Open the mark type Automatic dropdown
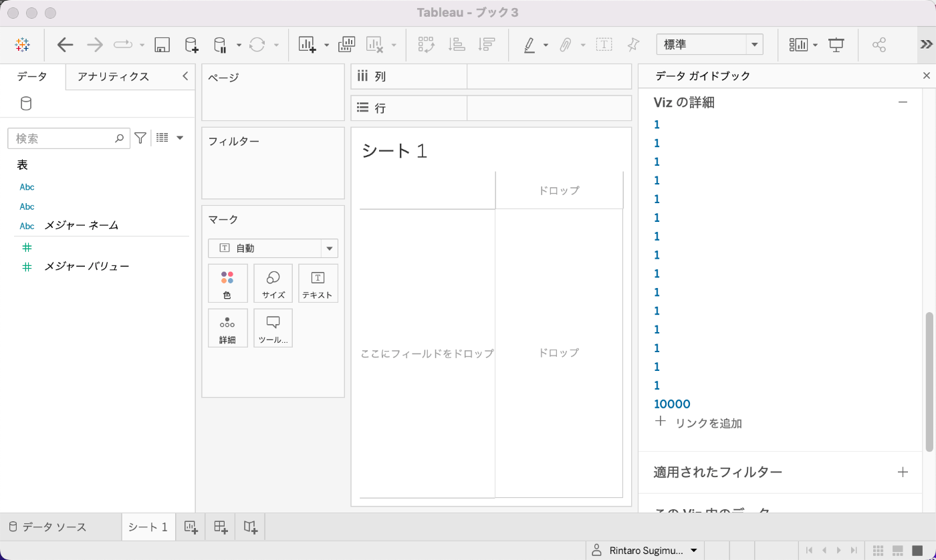The height and width of the screenshot is (560, 936). point(273,248)
